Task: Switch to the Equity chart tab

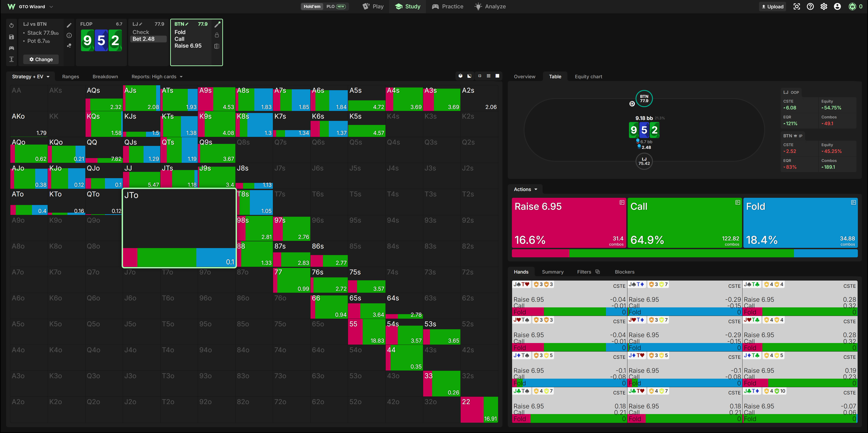Action: coord(588,76)
